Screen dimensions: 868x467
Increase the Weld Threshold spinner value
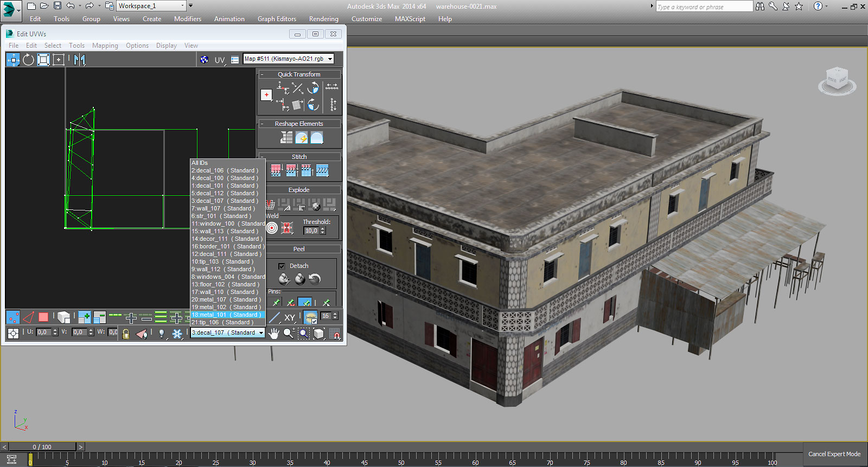323,229
